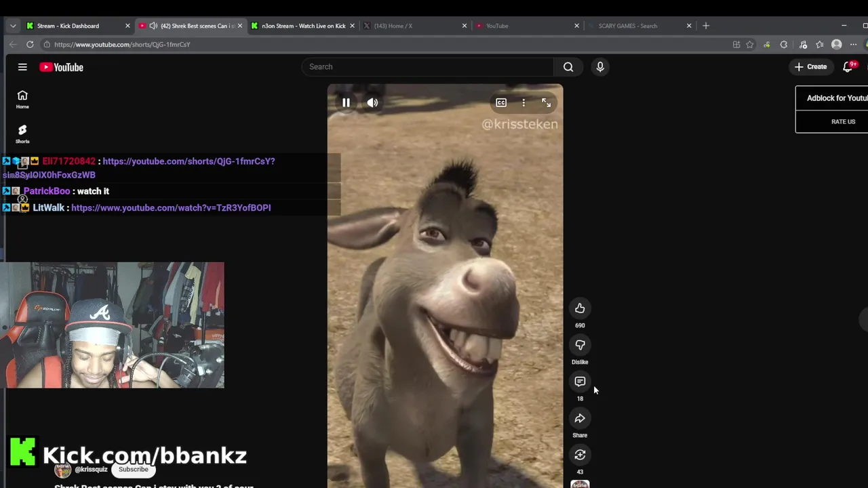Viewport: 868px width, 488px height.
Task: Go back to previous page
Action: pos(13,44)
